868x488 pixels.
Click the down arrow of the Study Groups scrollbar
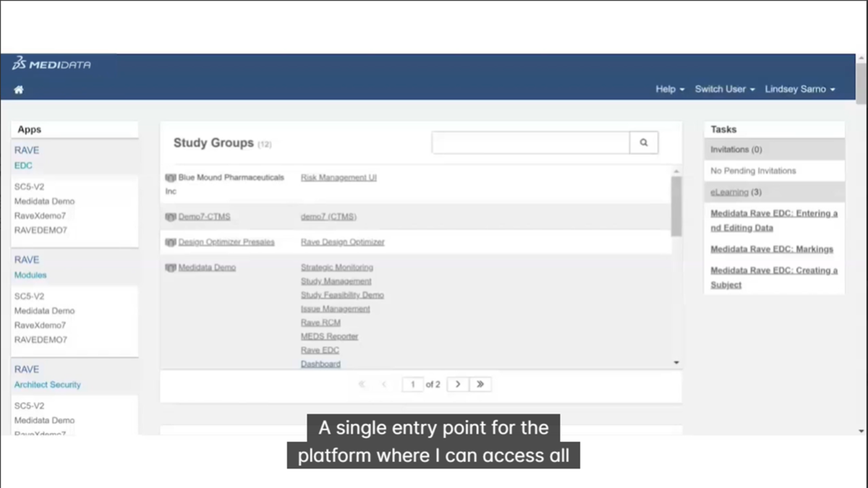(676, 362)
